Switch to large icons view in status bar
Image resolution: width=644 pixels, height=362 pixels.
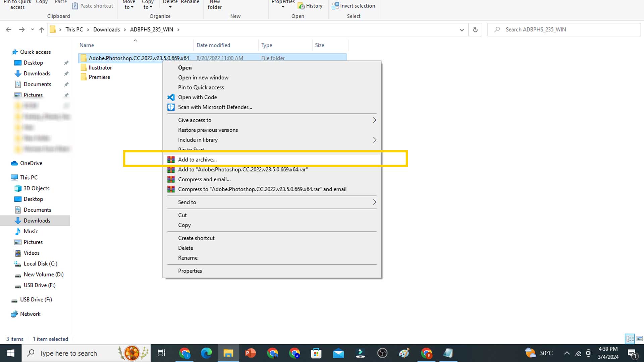tap(640, 339)
